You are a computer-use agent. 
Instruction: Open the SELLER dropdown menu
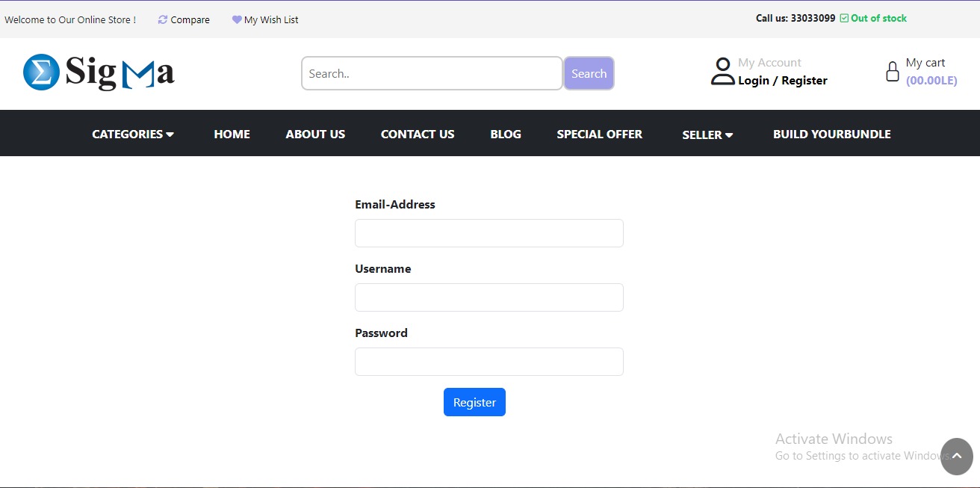coord(702,135)
